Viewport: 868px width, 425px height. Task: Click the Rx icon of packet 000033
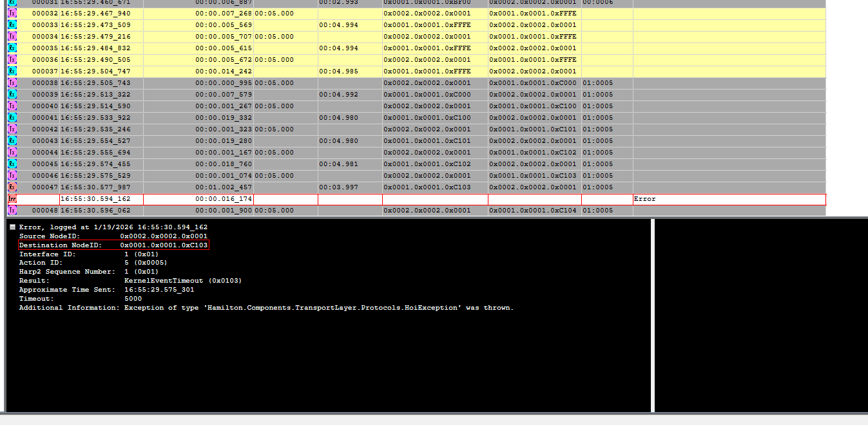pos(12,25)
